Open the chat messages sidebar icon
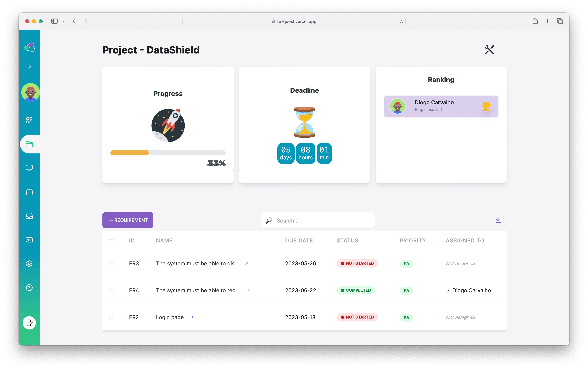The width and height of the screenshot is (588, 370). pos(29,168)
